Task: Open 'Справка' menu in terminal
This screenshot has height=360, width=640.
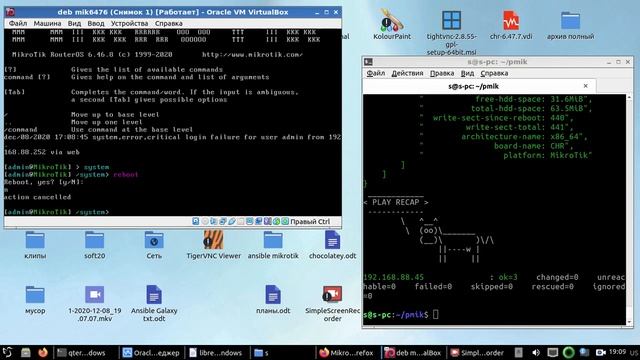Action: coord(494,73)
